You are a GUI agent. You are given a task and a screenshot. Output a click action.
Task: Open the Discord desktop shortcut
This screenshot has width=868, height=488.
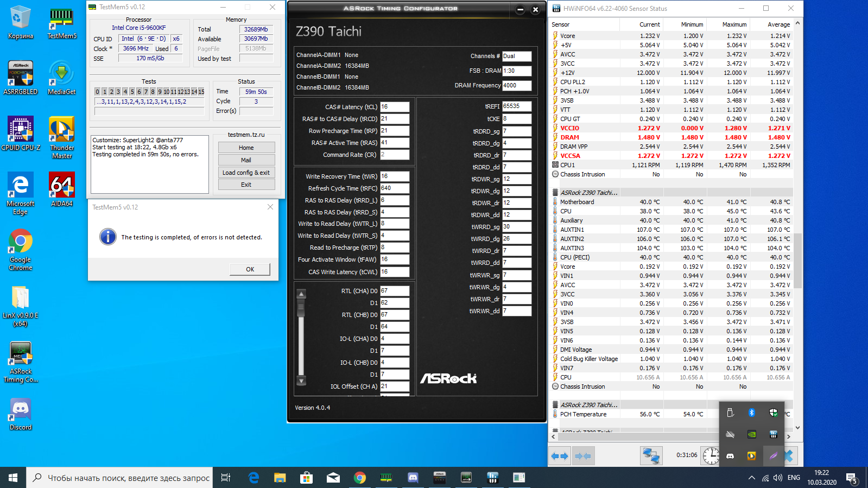pos(21,414)
